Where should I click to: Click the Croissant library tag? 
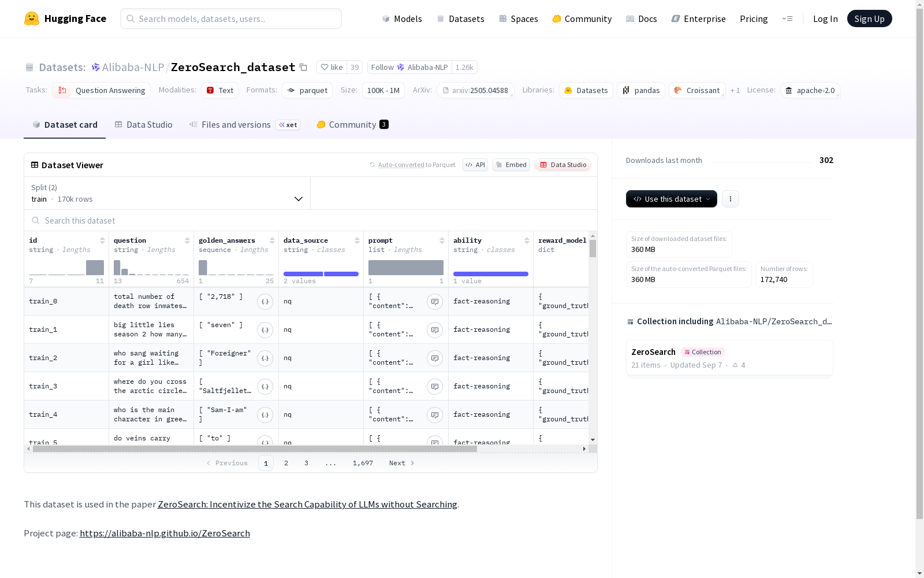[x=697, y=90]
